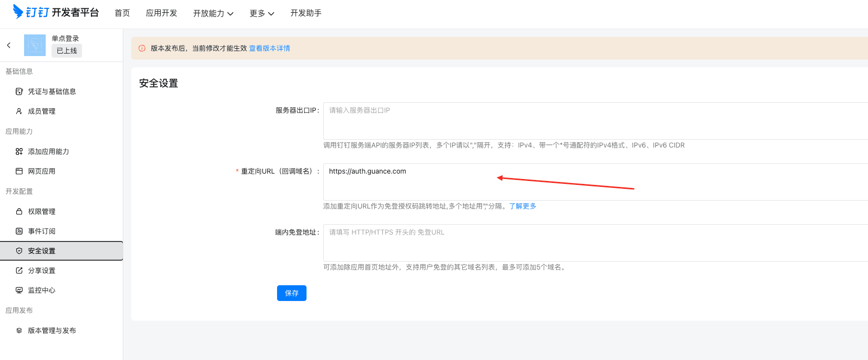Click the single sign-on app thumbnail image
The image size is (868, 360).
[x=35, y=45]
